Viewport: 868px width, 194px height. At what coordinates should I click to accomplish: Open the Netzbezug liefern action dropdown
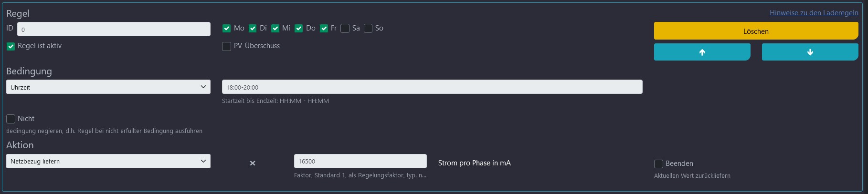click(x=108, y=161)
